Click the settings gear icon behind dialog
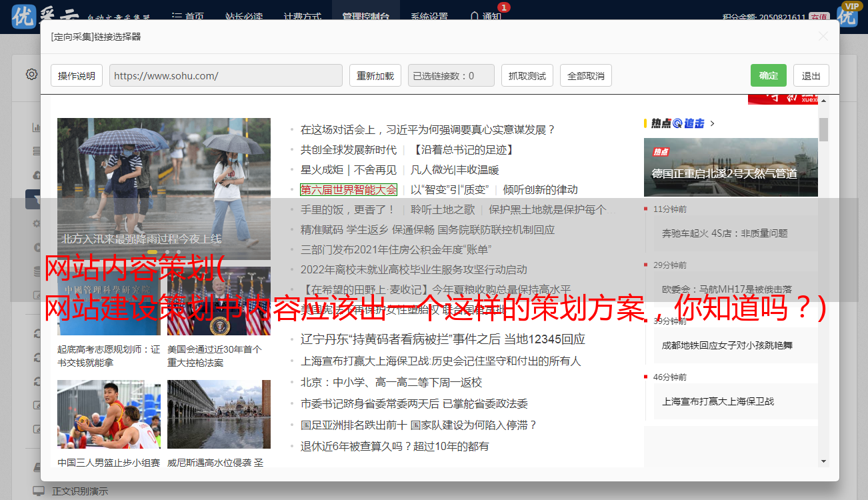Image resolution: width=868 pixels, height=500 pixels. pyautogui.click(x=31, y=75)
